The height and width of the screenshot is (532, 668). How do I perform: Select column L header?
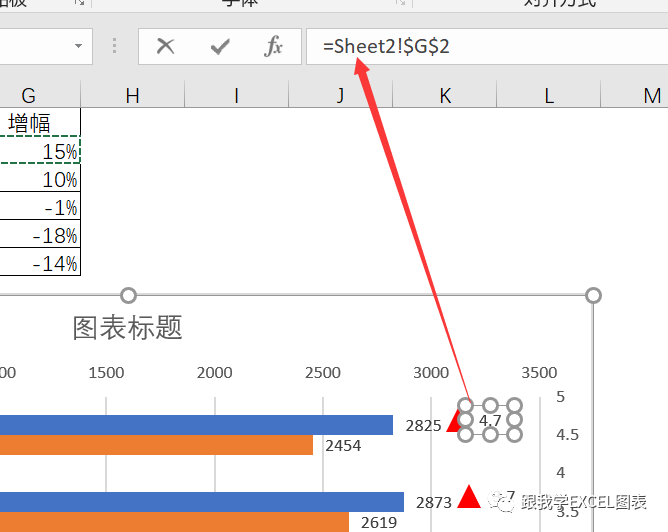[x=549, y=95]
